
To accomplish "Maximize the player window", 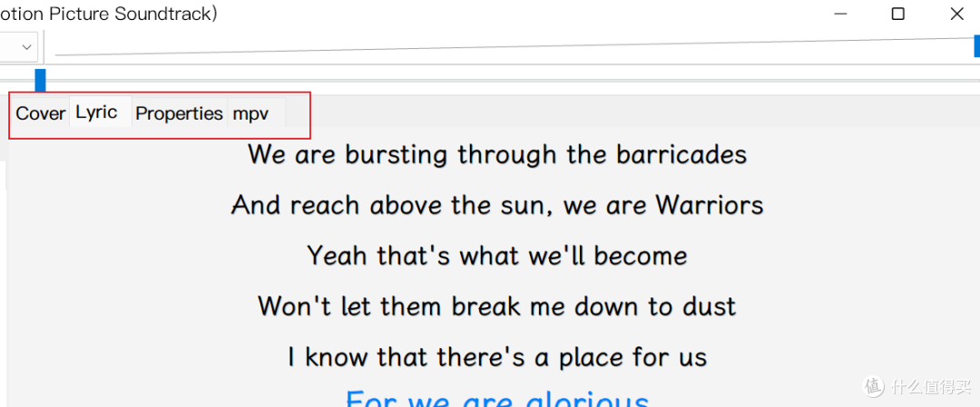I will click(x=897, y=14).
